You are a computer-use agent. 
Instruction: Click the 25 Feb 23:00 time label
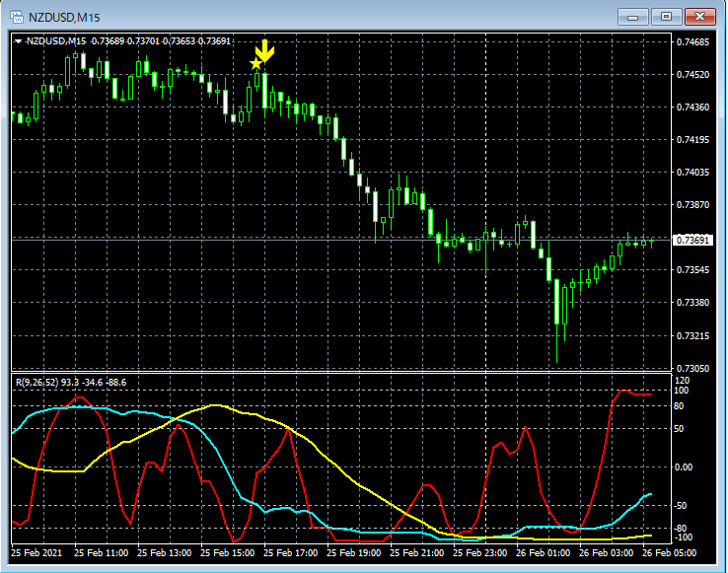(480, 553)
